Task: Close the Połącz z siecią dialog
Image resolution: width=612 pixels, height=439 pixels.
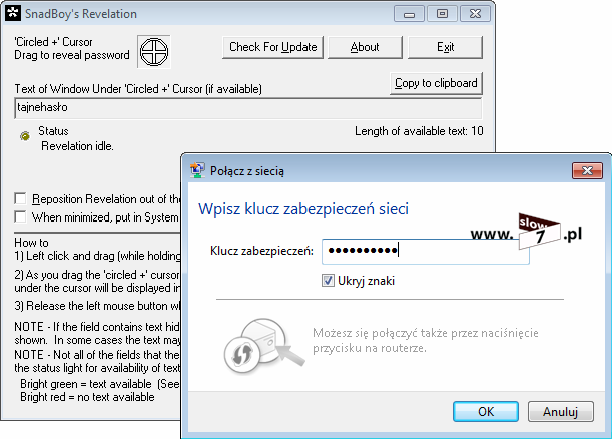Action: click(x=587, y=171)
